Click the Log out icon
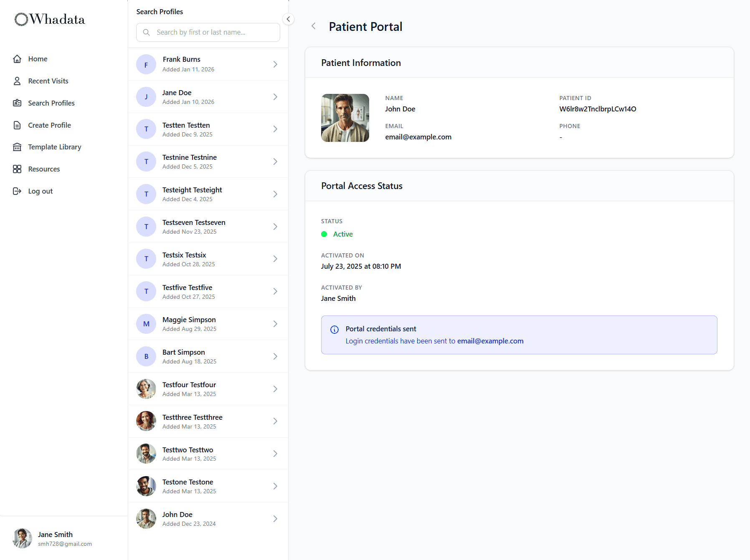This screenshot has height=560, width=750. pos(17,191)
